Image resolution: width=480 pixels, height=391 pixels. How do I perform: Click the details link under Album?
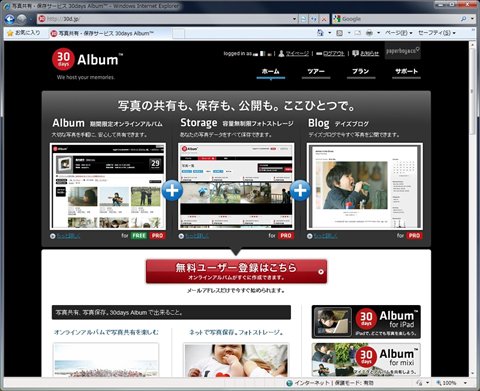[x=68, y=236]
